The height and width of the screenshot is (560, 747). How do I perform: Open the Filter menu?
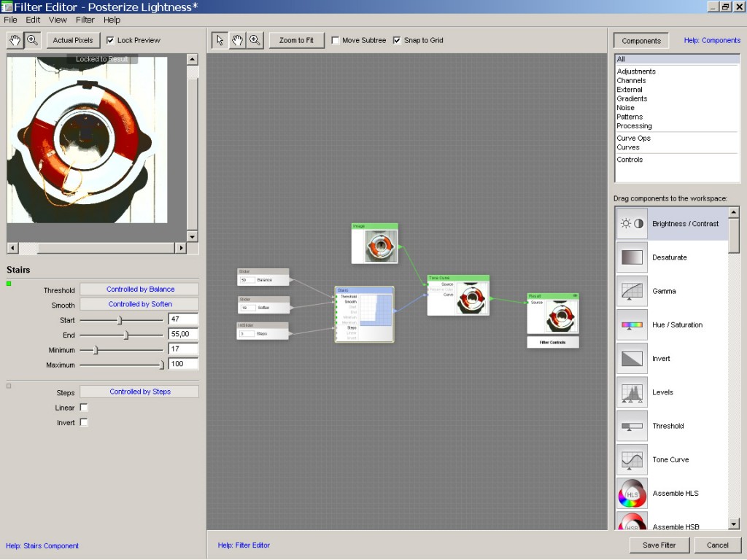85,20
